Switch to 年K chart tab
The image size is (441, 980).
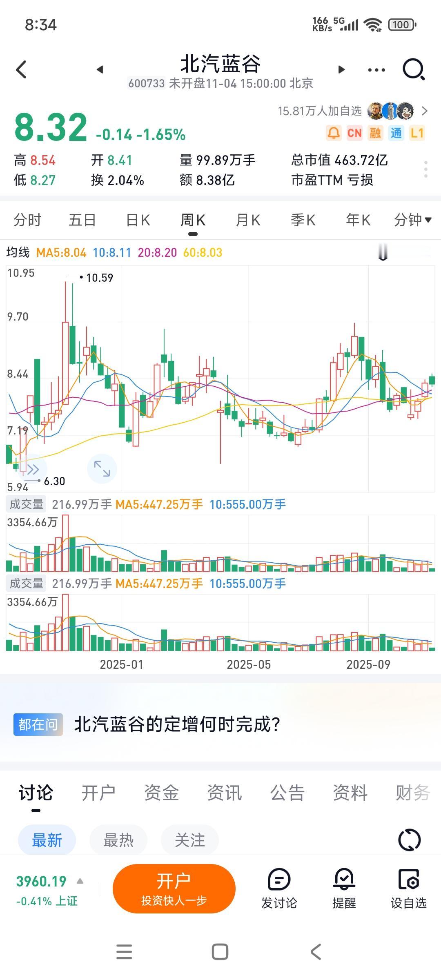358,220
